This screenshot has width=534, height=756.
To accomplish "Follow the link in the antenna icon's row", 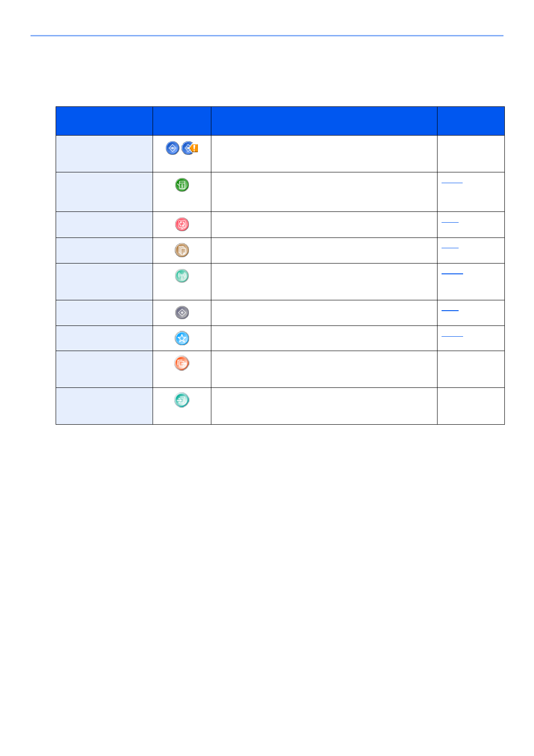I will point(452,273).
